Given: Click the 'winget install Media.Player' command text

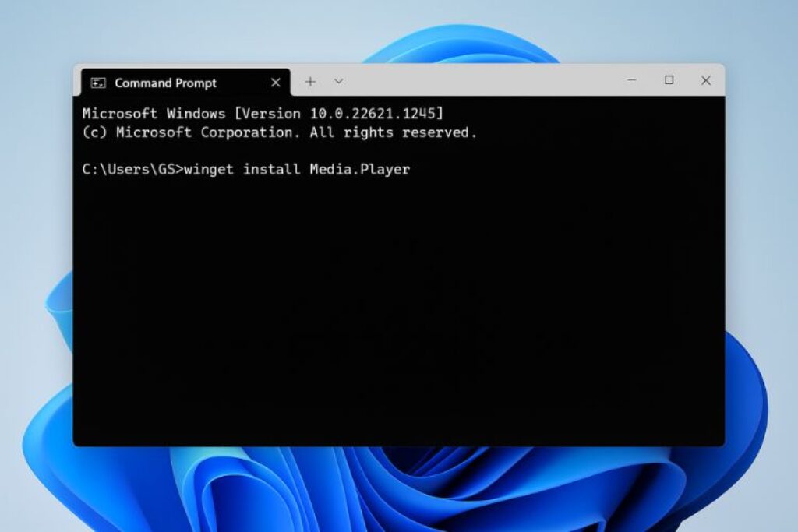Looking at the screenshot, I should click(x=297, y=169).
